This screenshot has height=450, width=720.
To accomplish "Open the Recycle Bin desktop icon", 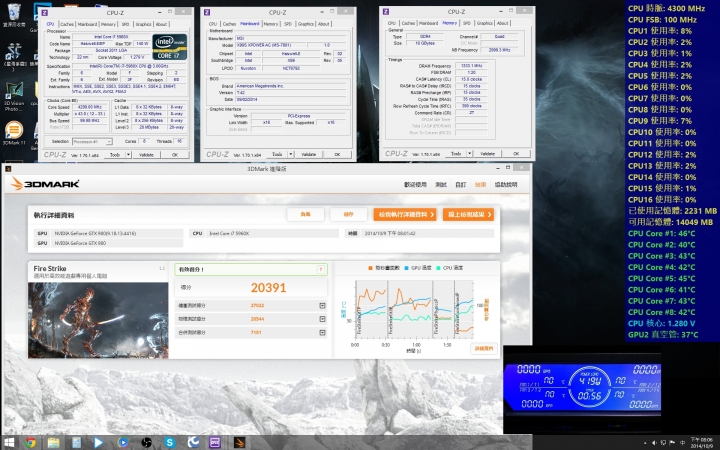I will [14, 14].
